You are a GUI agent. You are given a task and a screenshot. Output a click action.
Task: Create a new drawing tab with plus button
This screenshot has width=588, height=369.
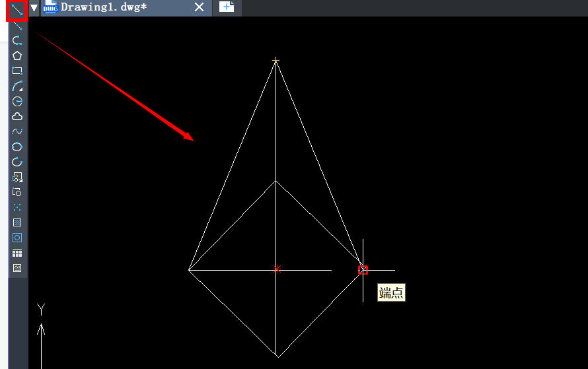[x=227, y=7]
